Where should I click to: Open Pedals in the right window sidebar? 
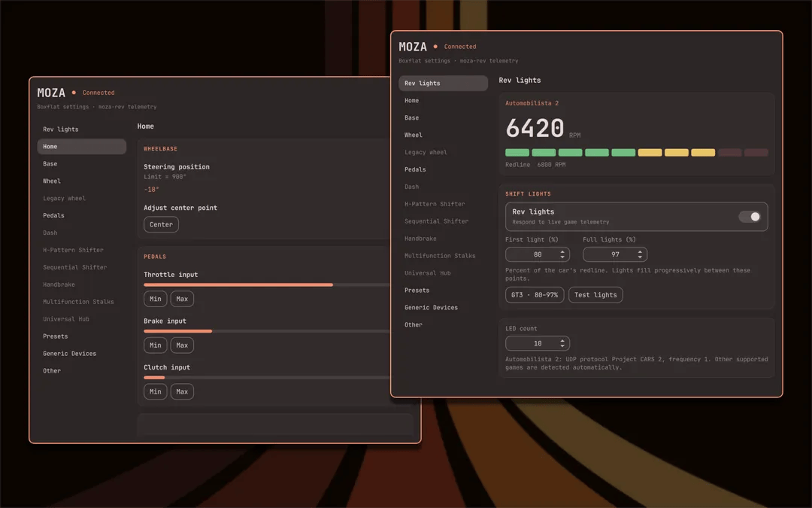[x=444, y=169]
